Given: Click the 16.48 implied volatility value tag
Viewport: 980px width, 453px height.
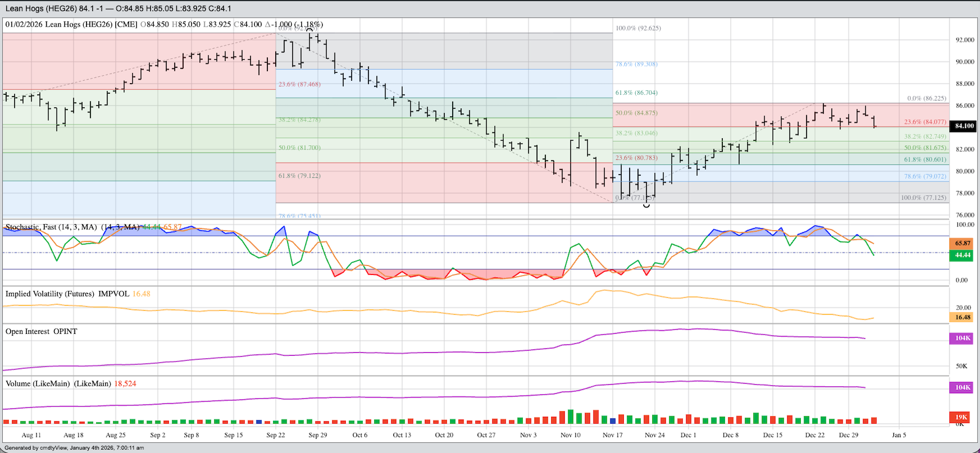Looking at the screenshot, I should (962, 317).
